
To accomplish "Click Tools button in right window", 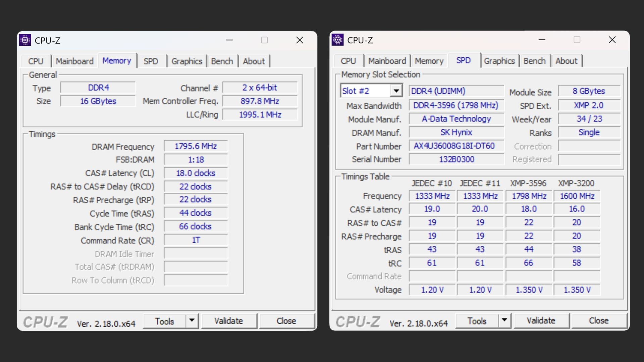I will click(477, 321).
